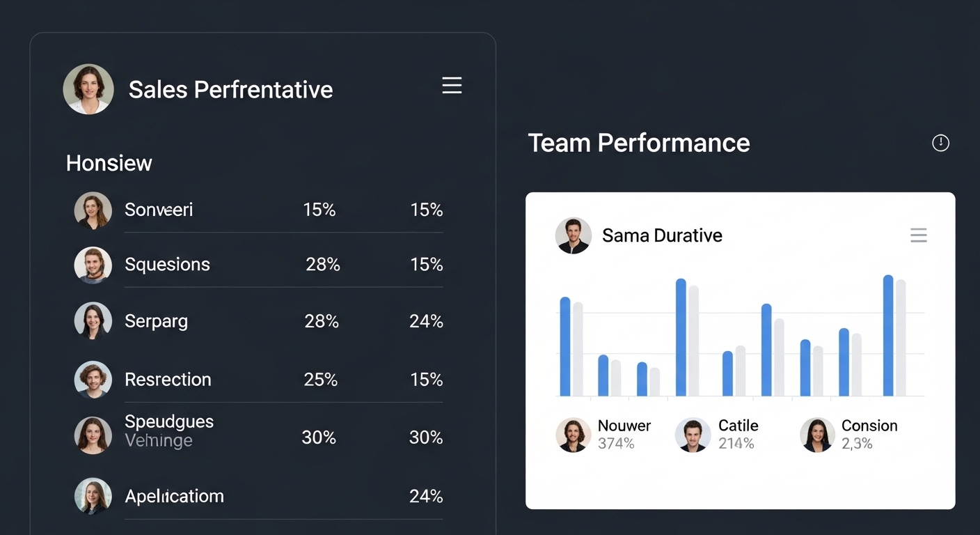Click the Team Performance heading
Screen dimensions: 980x535
[x=639, y=143]
